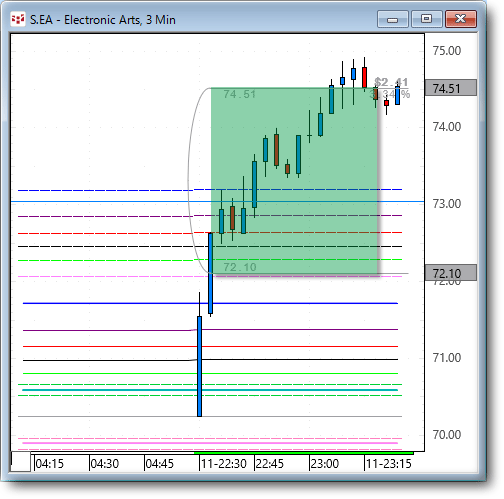Click the empty box left of time axis
Viewport: 504px width, 499px height.
click(x=21, y=462)
